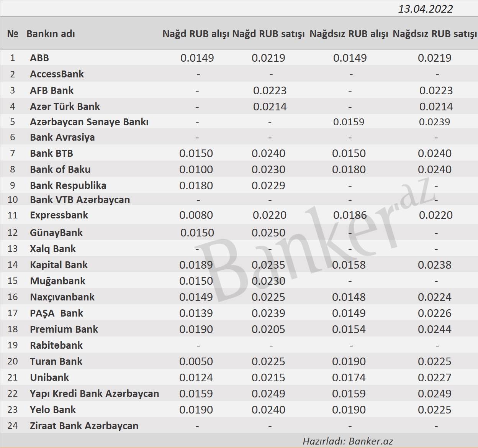478x448 pixels.
Task: Click the "Nağdsız RUB satışı" column header
Action: click(435, 34)
